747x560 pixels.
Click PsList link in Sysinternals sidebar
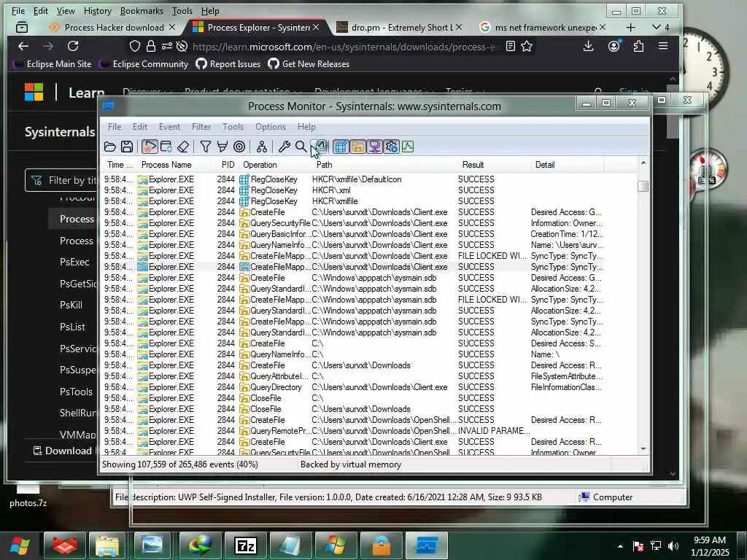(72, 327)
